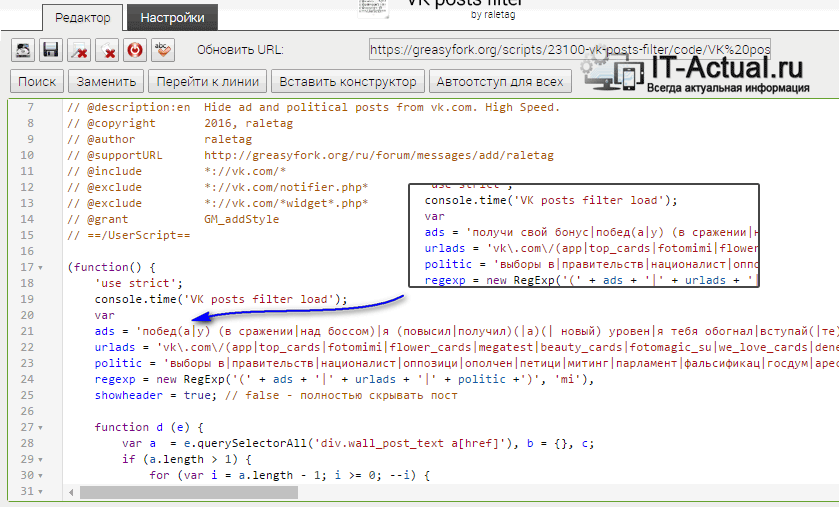
Task: Click '// @description:en' on line 7
Action: (128, 107)
